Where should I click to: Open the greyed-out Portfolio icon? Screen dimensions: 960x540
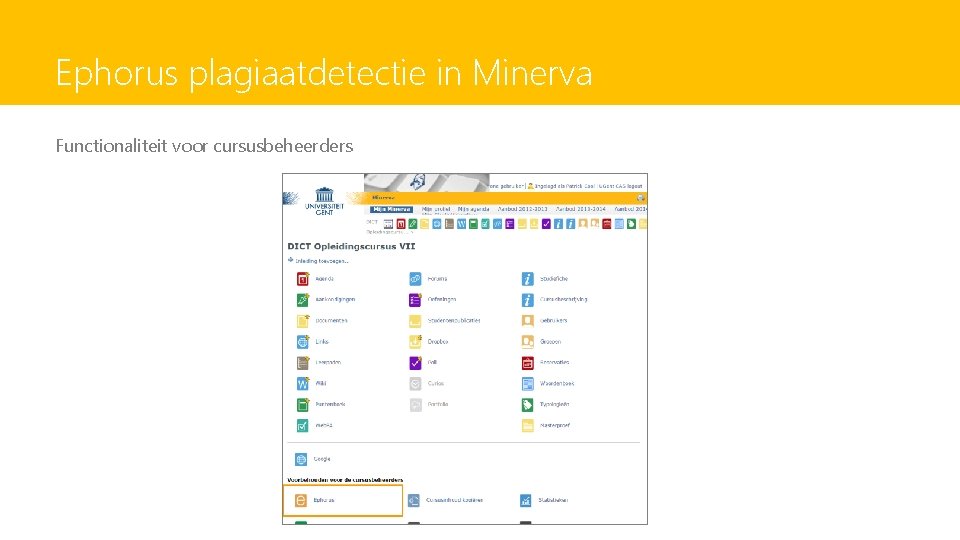point(415,405)
